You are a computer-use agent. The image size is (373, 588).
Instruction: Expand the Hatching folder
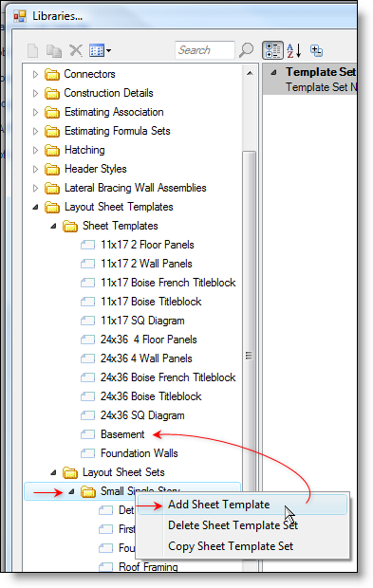click(36, 150)
